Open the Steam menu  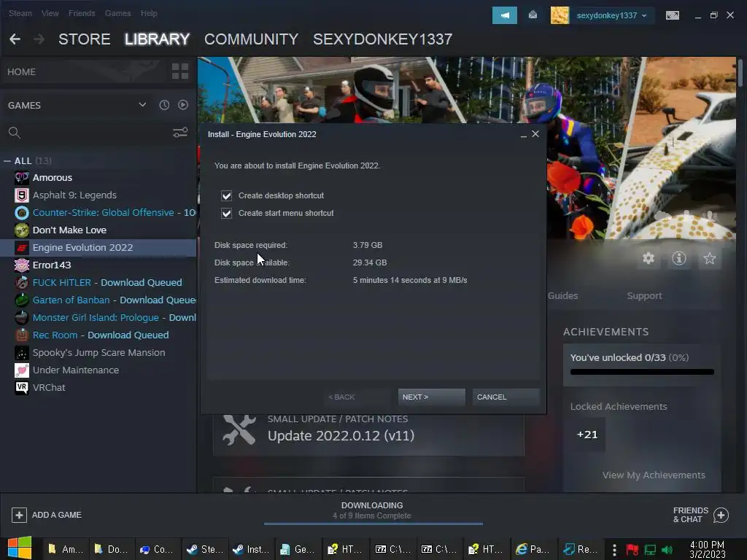pyautogui.click(x=20, y=13)
